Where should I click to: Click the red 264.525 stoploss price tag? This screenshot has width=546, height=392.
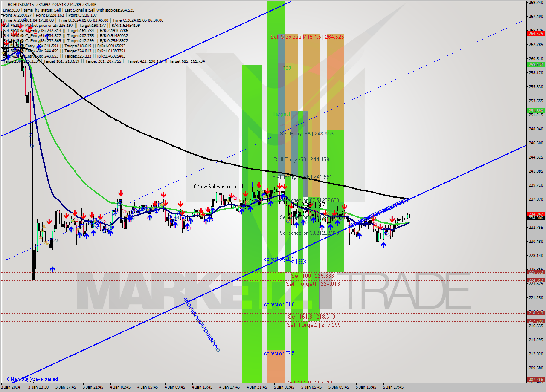point(536,33)
